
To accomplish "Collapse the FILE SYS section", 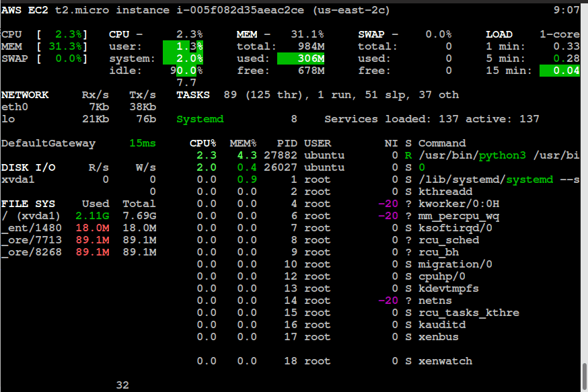I will point(23,204).
